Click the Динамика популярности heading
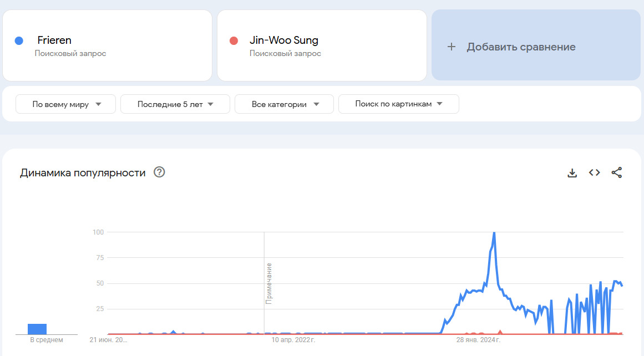 tap(83, 172)
